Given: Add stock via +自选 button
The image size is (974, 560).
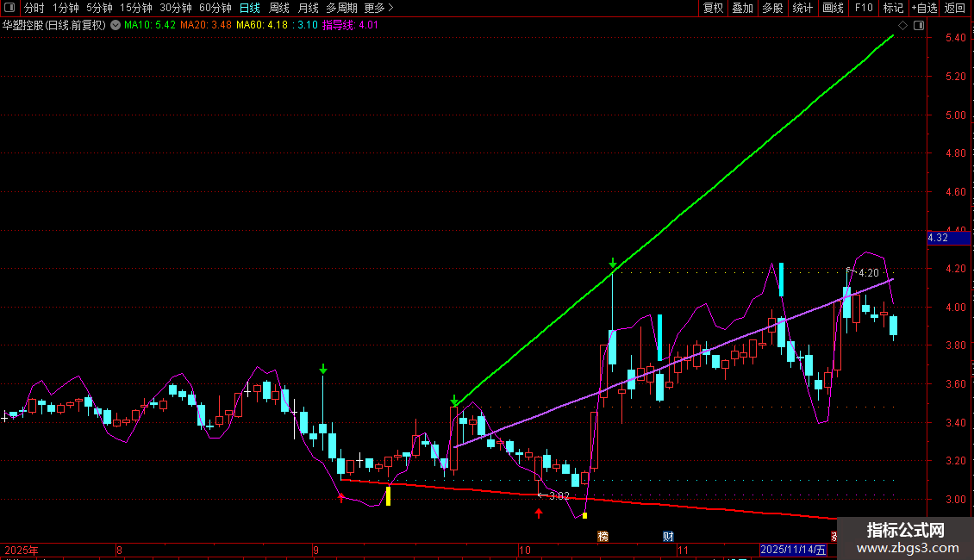Looking at the screenshot, I should (x=924, y=8).
